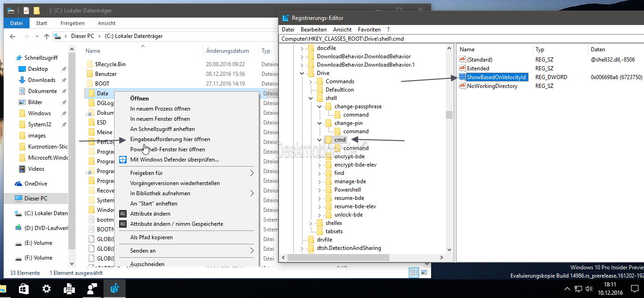Click the DWORD icon beside ShowBasedOnVelocityId

462,77
